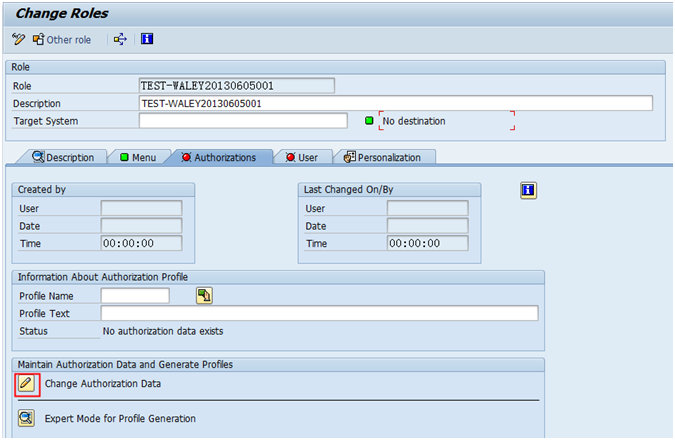Click into the Description input field
This screenshot has height=440, width=675.
pos(396,103)
